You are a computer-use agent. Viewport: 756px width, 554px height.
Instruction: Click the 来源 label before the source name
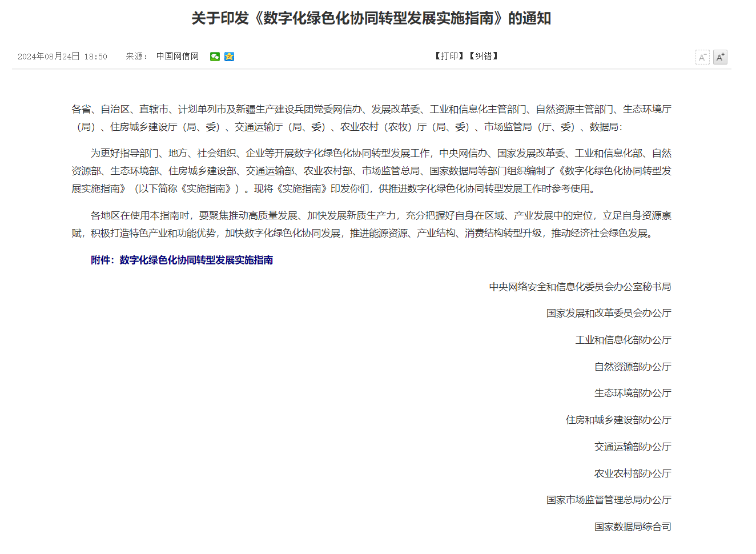[135, 57]
